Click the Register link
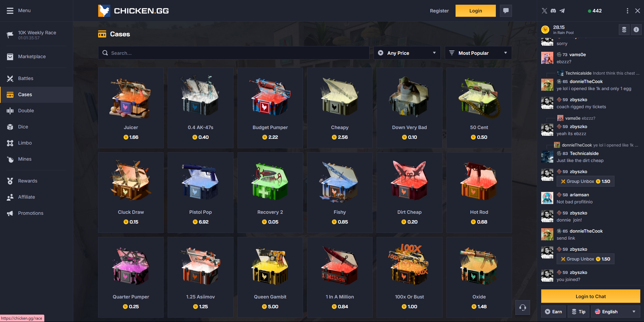The height and width of the screenshot is (322, 644). (439, 11)
